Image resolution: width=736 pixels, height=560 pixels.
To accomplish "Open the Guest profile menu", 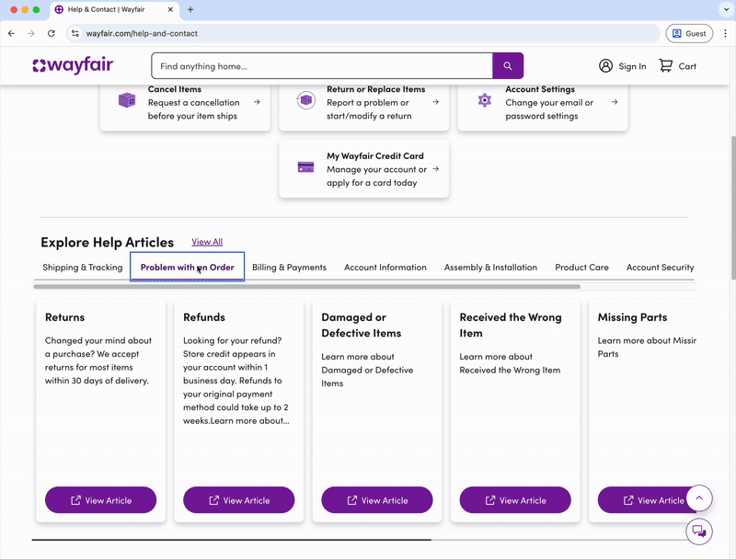I will (689, 33).
